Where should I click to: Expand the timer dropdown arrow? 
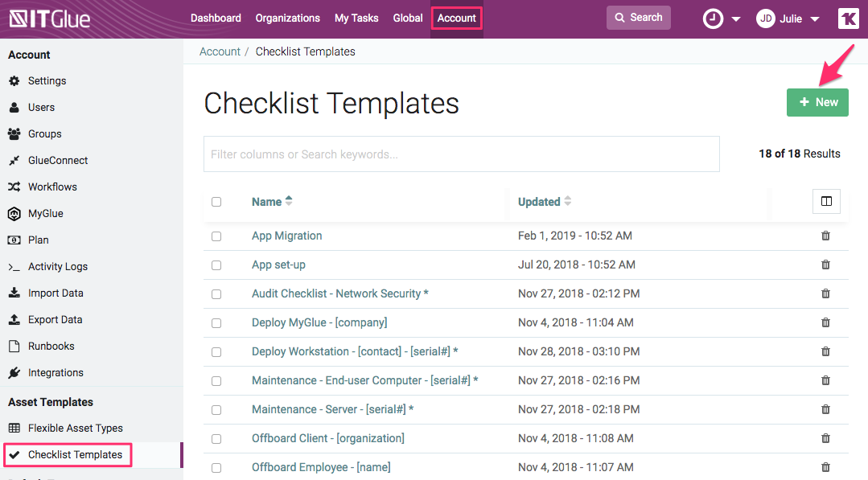tap(736, 19)
